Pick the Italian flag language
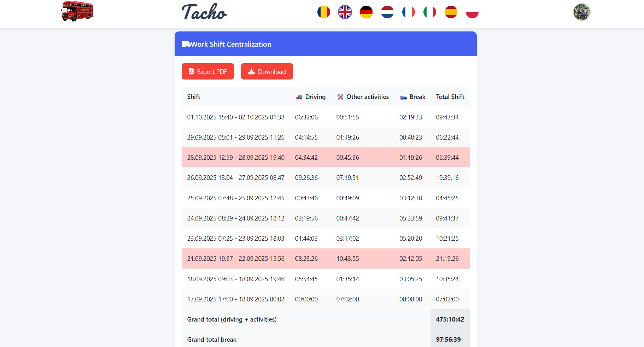Screen dimensions: 644x347 click(x=429, y=12)
